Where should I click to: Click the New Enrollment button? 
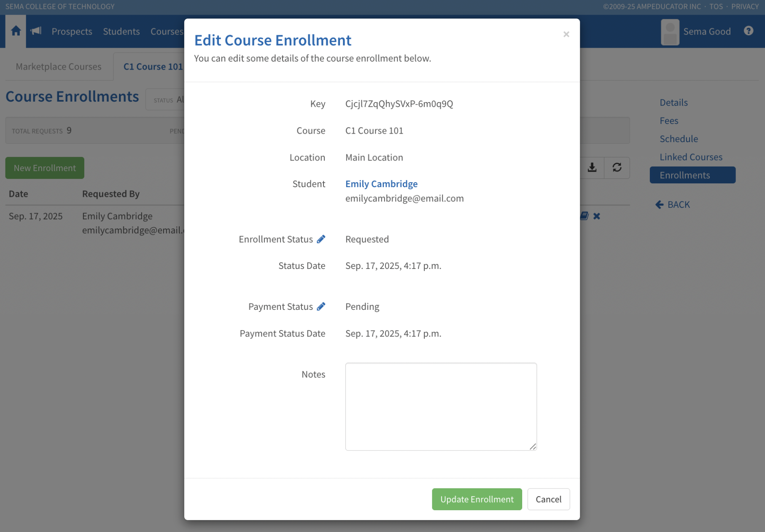click(45, 168)
